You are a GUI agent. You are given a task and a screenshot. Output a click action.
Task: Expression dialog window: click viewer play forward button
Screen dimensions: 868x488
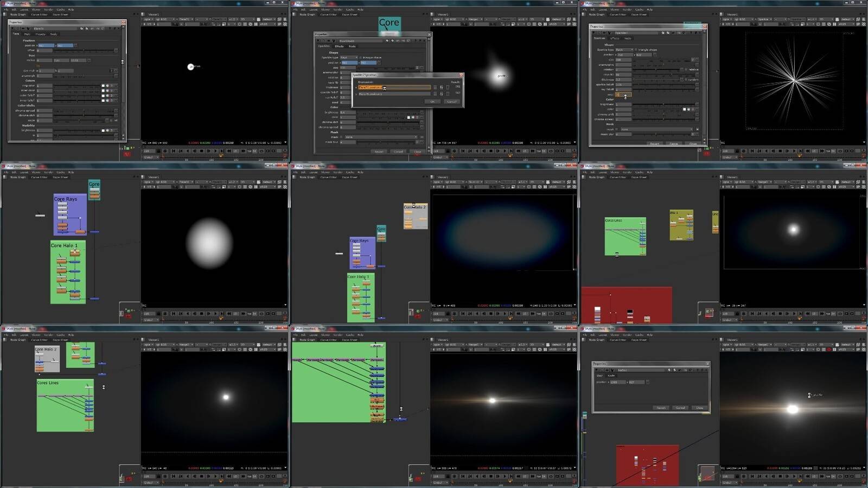click(x=505, y=151)
